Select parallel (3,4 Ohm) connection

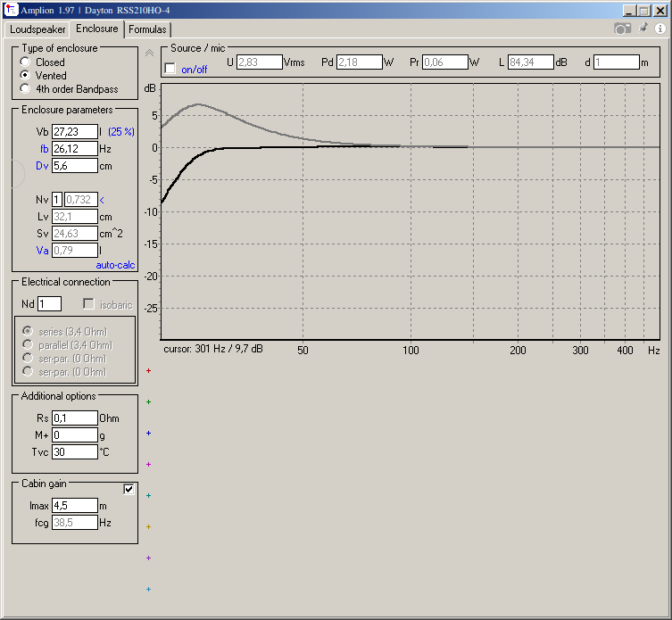[28, 344]
